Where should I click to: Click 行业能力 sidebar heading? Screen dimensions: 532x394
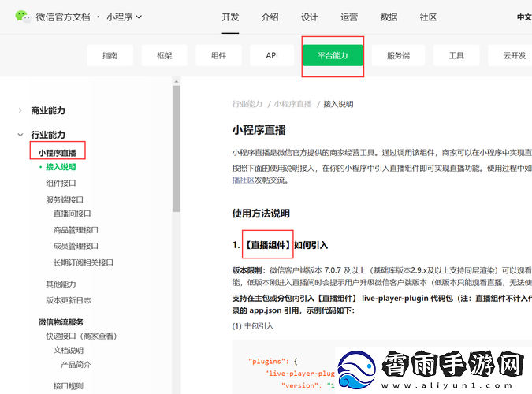[48, 135]
